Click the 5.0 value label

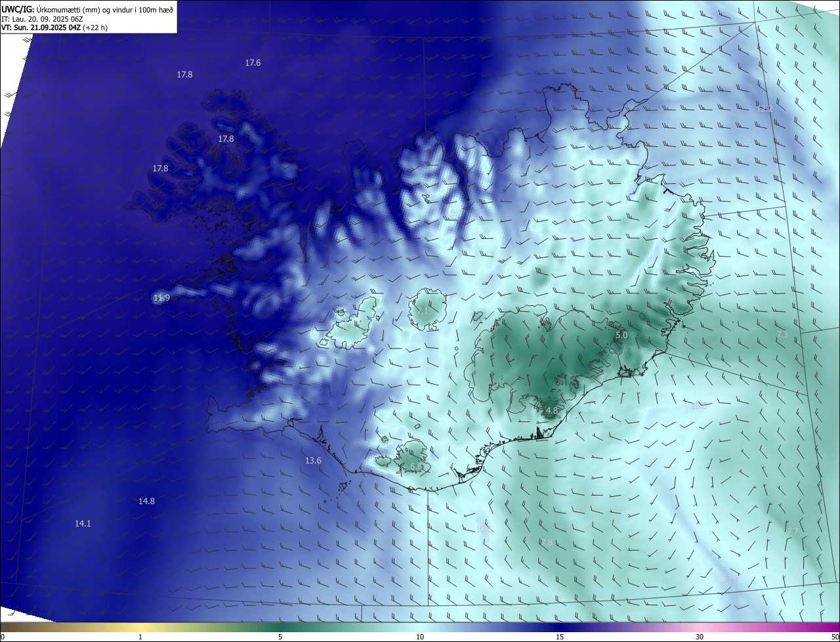(x=621, y=335)
